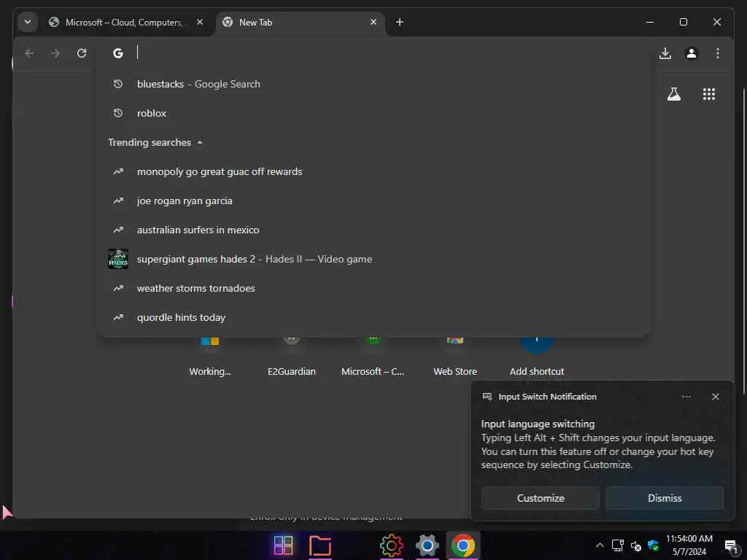This screenshot has height=560, width=747.
Task: Select weather storms tornadoes suggestion
Action: pos(373,288)
